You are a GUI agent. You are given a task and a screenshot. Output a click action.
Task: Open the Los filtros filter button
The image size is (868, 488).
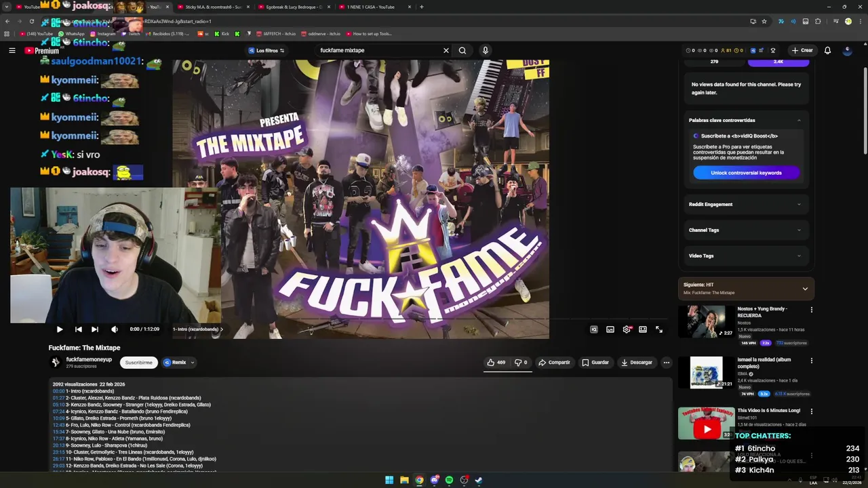(x=266, y=50)
